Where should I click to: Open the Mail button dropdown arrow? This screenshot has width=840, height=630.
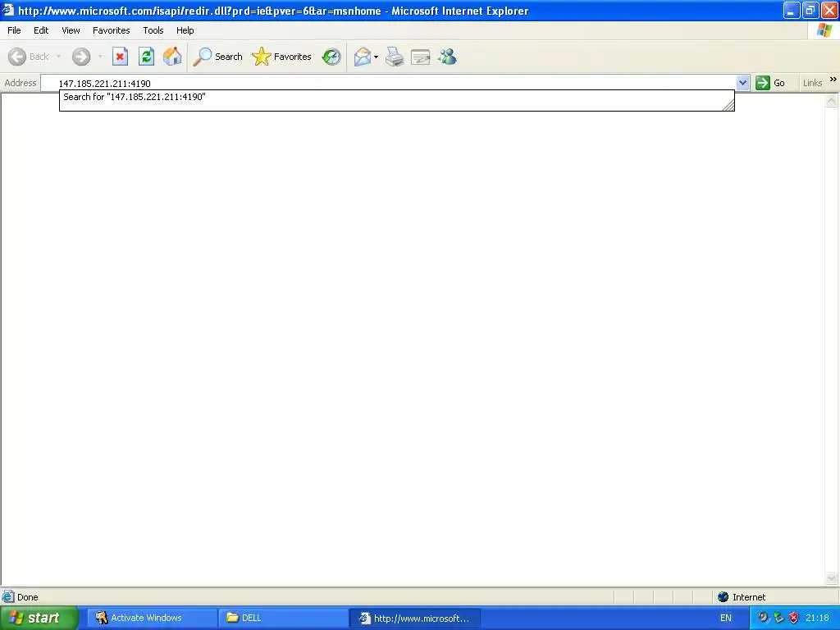click(376, 57)
